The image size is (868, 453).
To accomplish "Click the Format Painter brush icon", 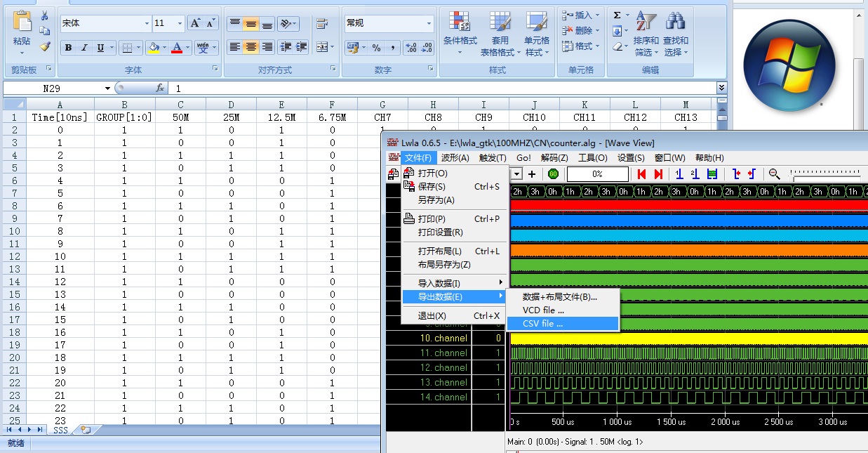I will click(45, 46).
